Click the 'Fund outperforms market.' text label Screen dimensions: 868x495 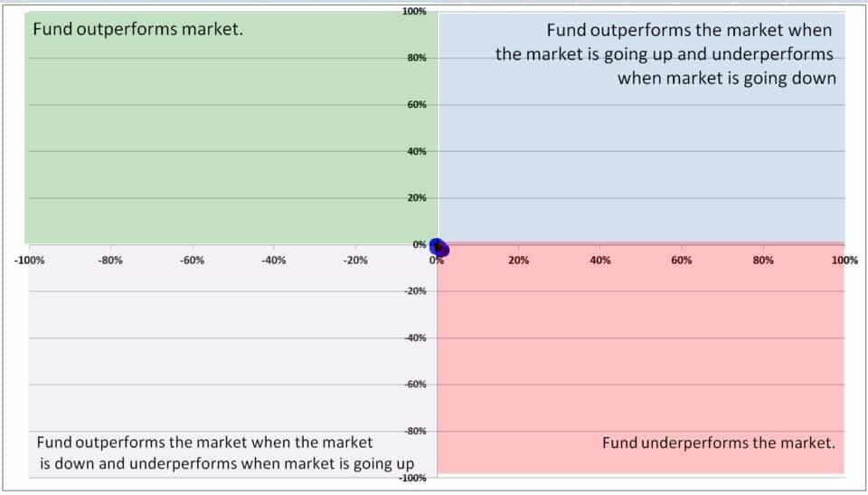point(137,29)
